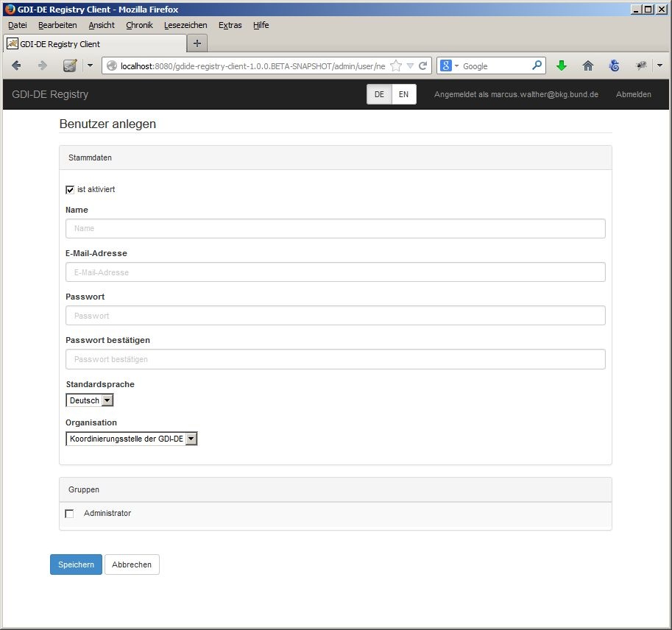The height and width of the screenshot is (630, 672).
Task: Click into the E-Mail-Adresse input field
Action: (335, 272)
